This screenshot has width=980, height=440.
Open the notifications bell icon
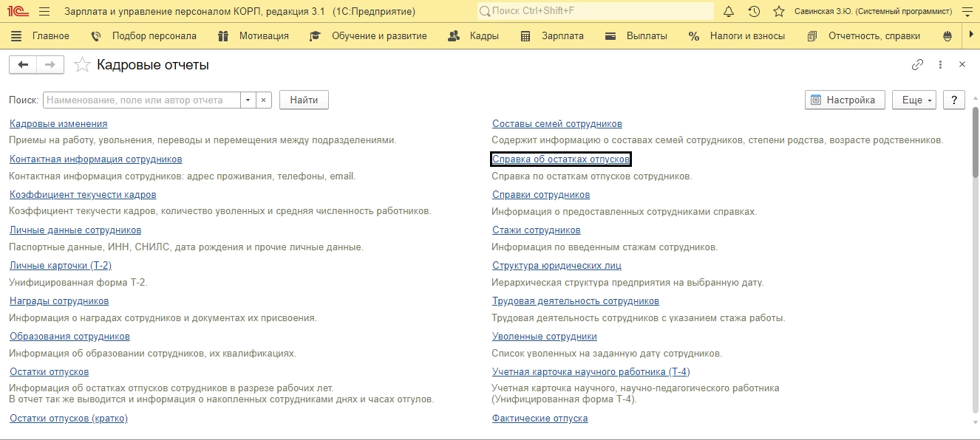(x=729, y=12)
